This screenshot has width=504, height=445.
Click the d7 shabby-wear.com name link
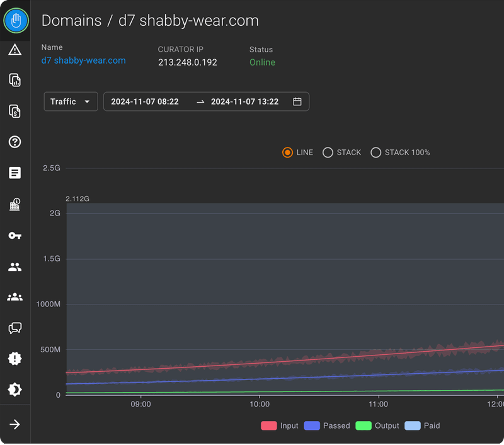(83, 61)
